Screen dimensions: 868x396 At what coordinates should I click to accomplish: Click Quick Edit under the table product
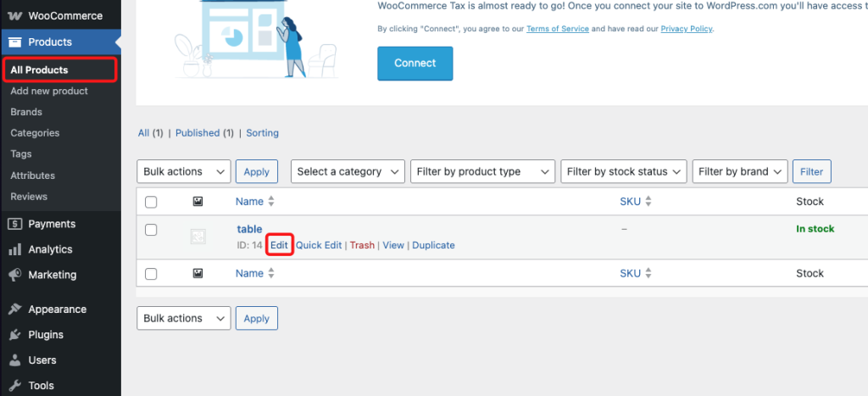coord(319,245)
